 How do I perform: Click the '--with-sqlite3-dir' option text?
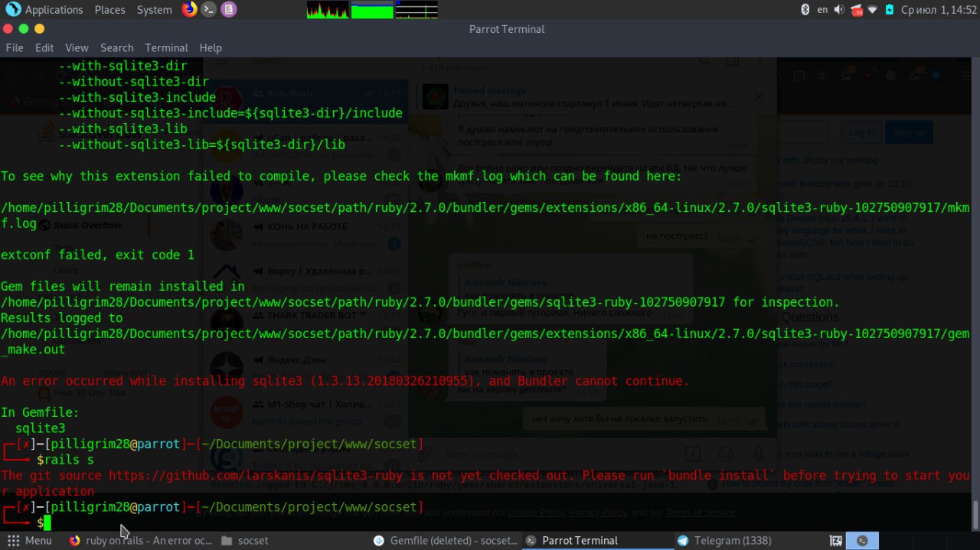tap(122, 66)
